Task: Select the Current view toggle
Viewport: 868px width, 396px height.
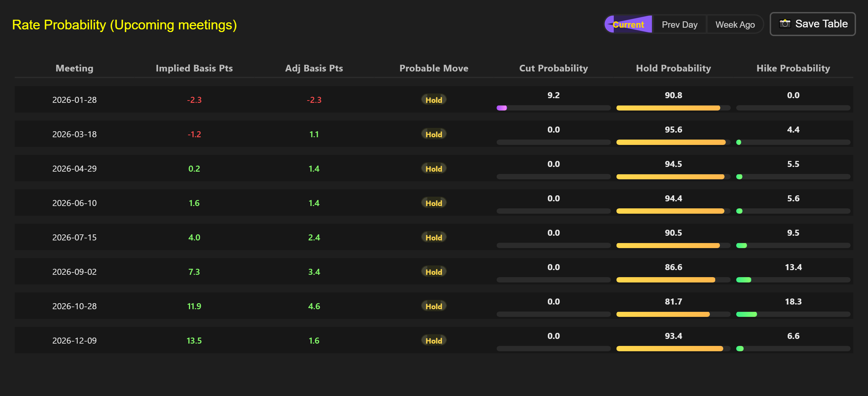Action: pyautogui.click(x=628, y=25)
